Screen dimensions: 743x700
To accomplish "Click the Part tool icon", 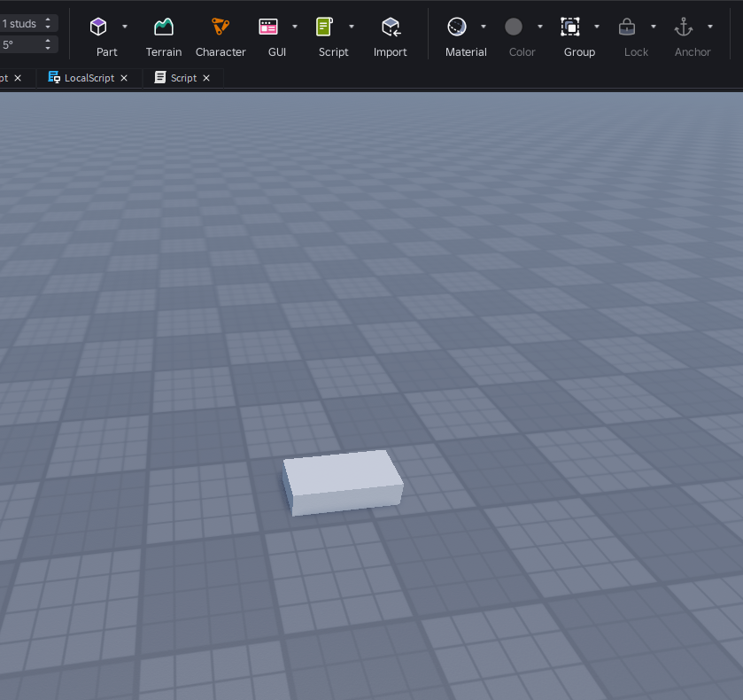I will tap(98, 27).
